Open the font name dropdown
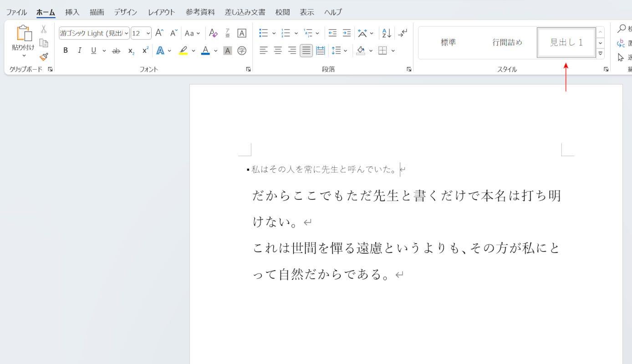The image size is (632, 364). pyautogui.click(x=126, y=33)
